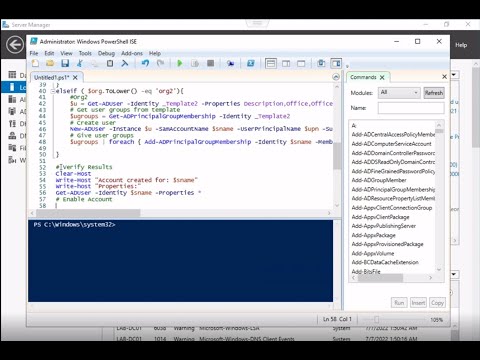Open the Add-ons menu
This screenshot has width=480, height=360.
point(132,53)
